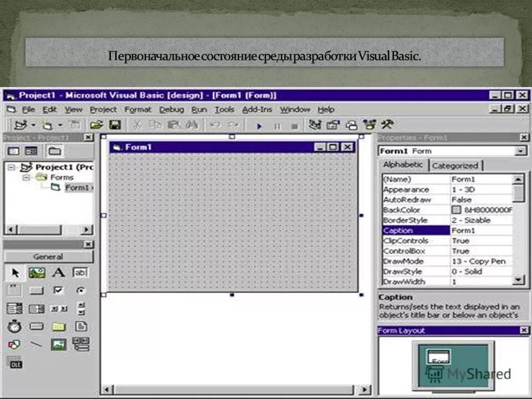Click the Paste toolbar icon
Screen dimensions: 532x399
[x=173, y=125]
